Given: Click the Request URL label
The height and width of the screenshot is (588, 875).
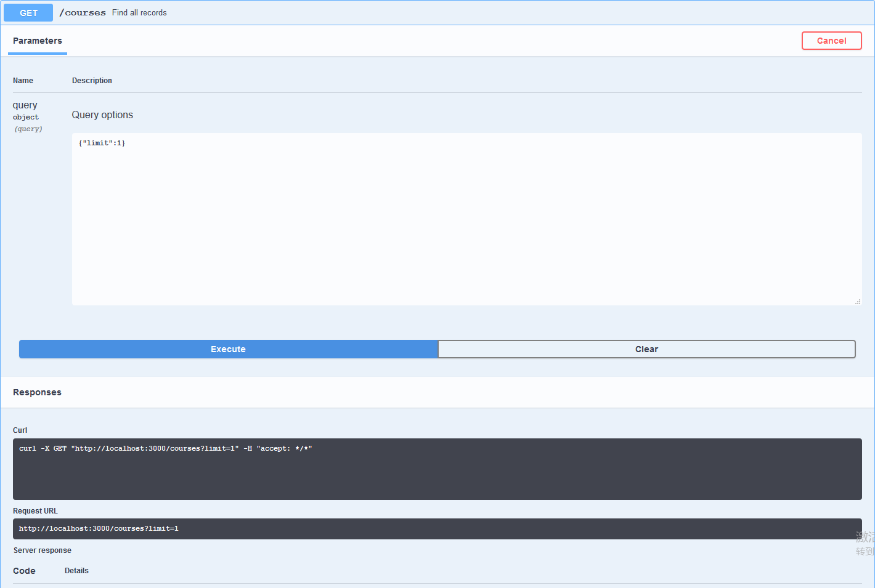Looking at the screenshot, I should [35, 511].
